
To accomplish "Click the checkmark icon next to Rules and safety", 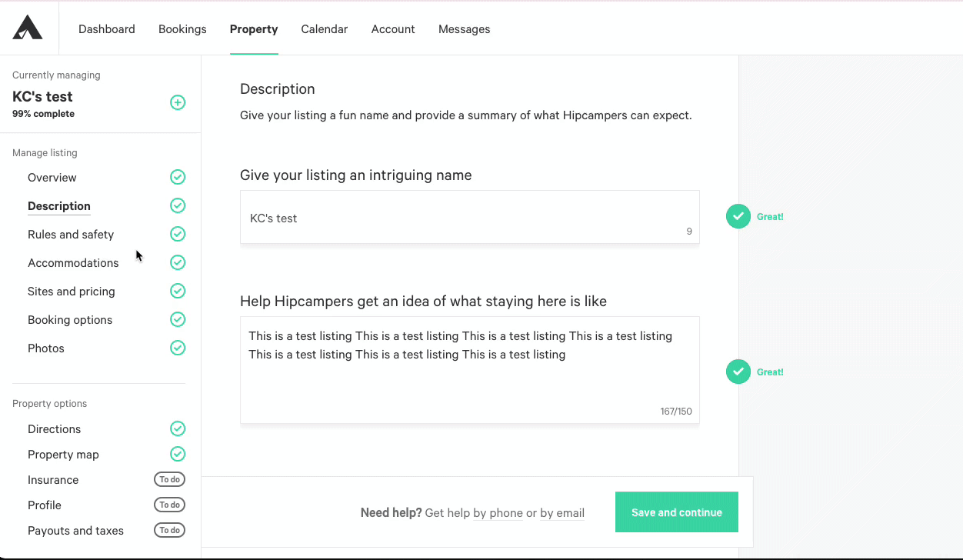I will point(178,234).
